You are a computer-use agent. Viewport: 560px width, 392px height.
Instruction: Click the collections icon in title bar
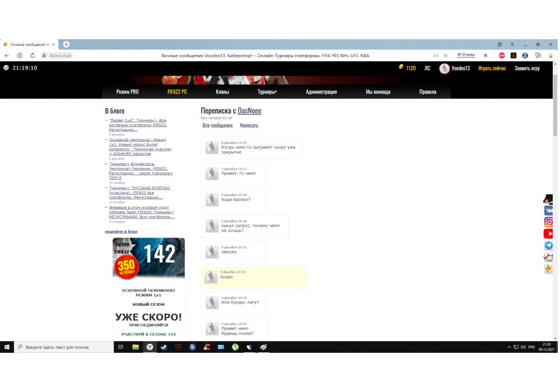click(500, 44)
